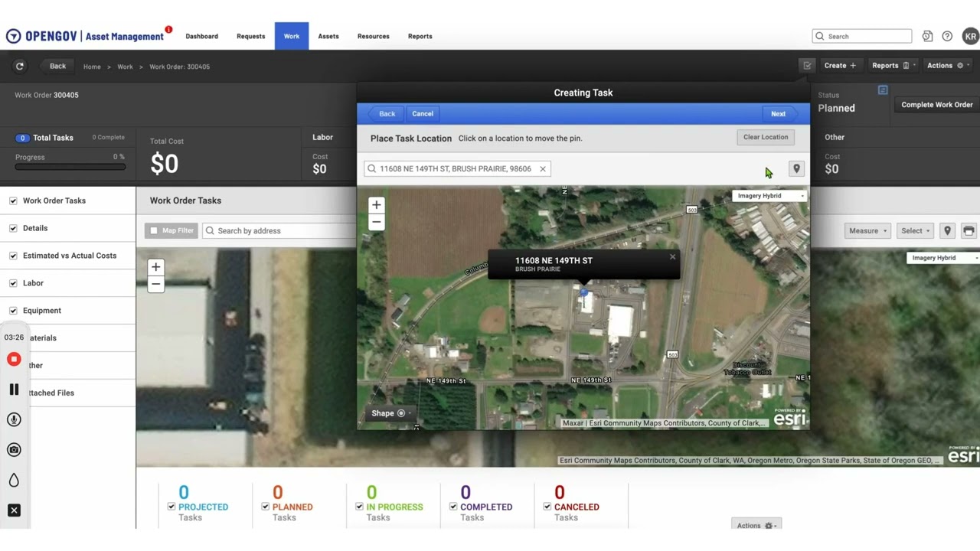Image resolution: width=980 pixels, height=551 pixels.
Task: Open Imagery Hybrid dropdown in Creating Task map
Action: coord(769,196)
